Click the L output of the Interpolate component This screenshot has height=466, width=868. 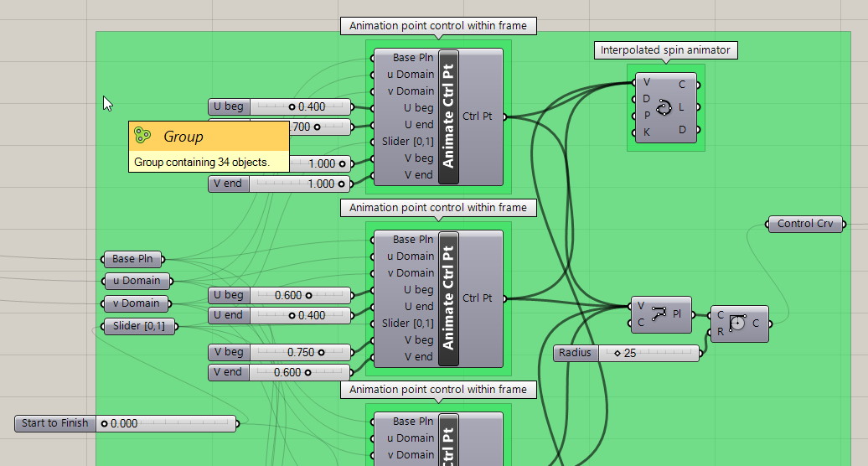(683, 107)
